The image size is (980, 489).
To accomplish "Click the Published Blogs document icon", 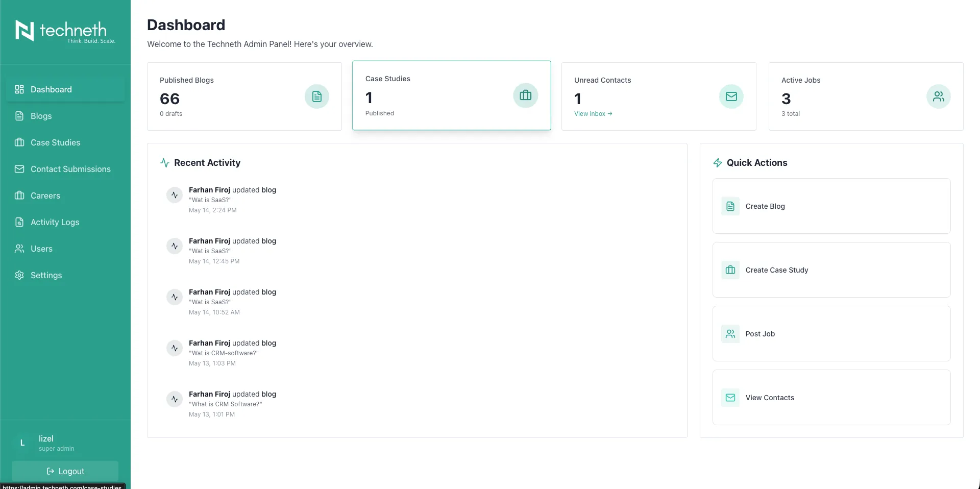I will coord(317,96).
